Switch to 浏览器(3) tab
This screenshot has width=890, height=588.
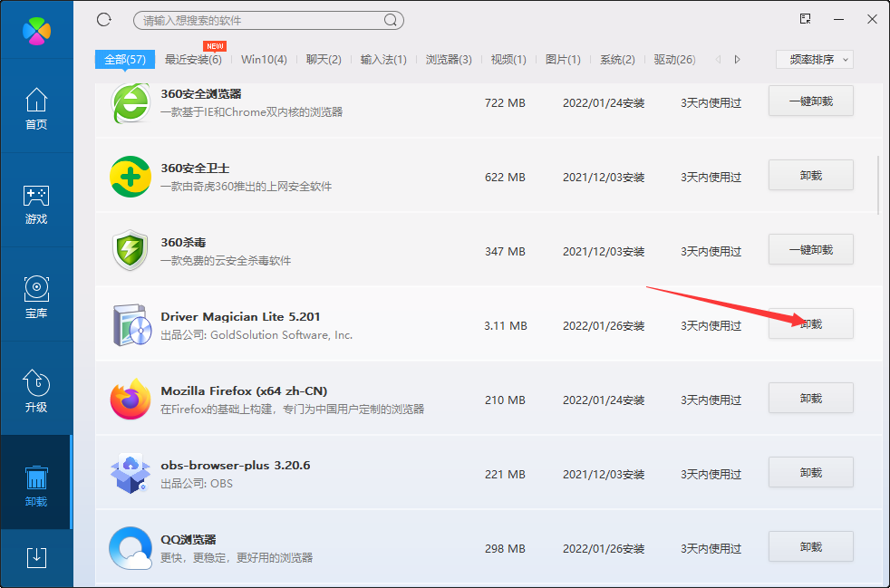pyautogui.click(x=449, y=60)
